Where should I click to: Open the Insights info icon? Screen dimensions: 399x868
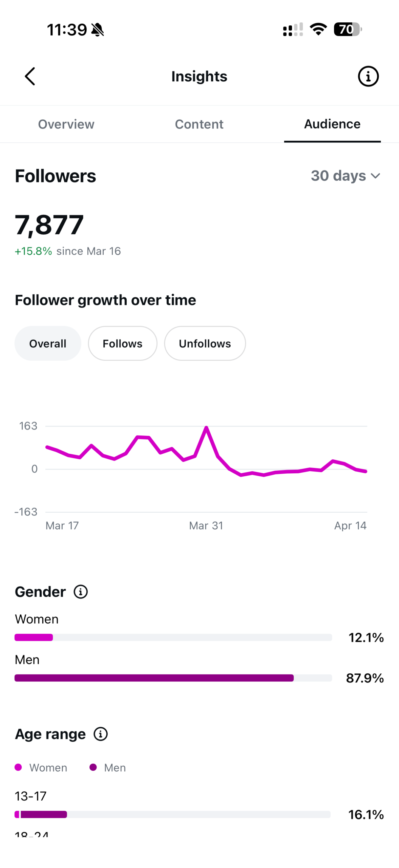coord(368,76)
